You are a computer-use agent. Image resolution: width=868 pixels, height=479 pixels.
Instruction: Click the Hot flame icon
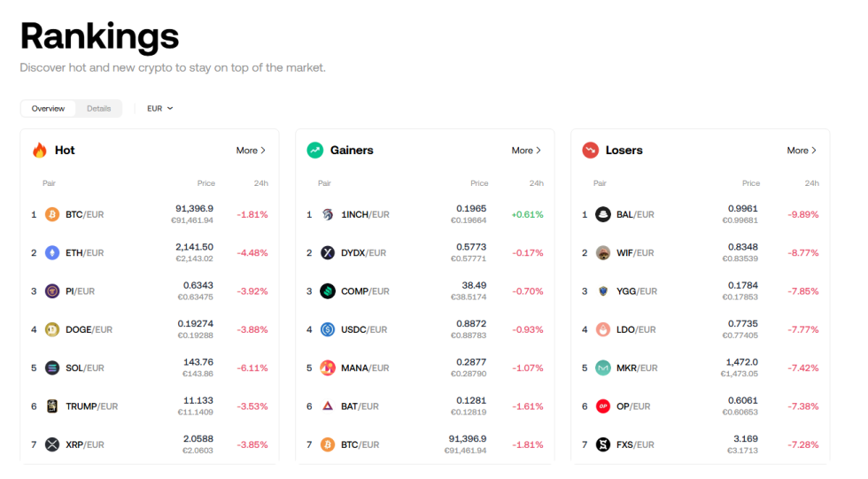coord(40,151)
